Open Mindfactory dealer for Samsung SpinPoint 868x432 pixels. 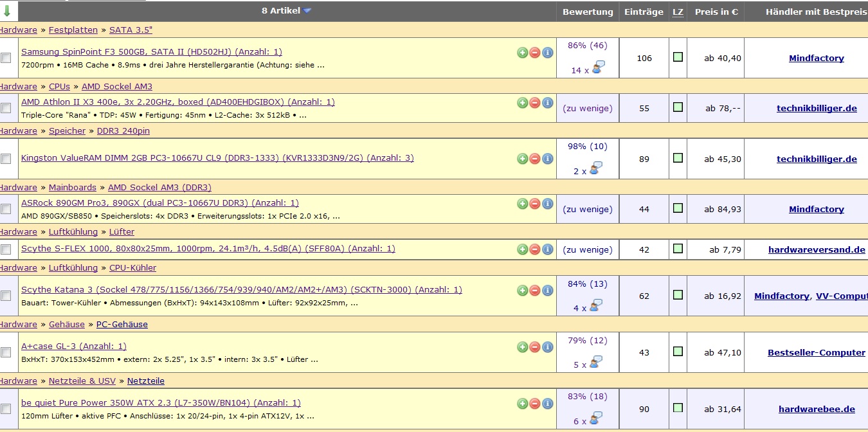tap(817, 59)
